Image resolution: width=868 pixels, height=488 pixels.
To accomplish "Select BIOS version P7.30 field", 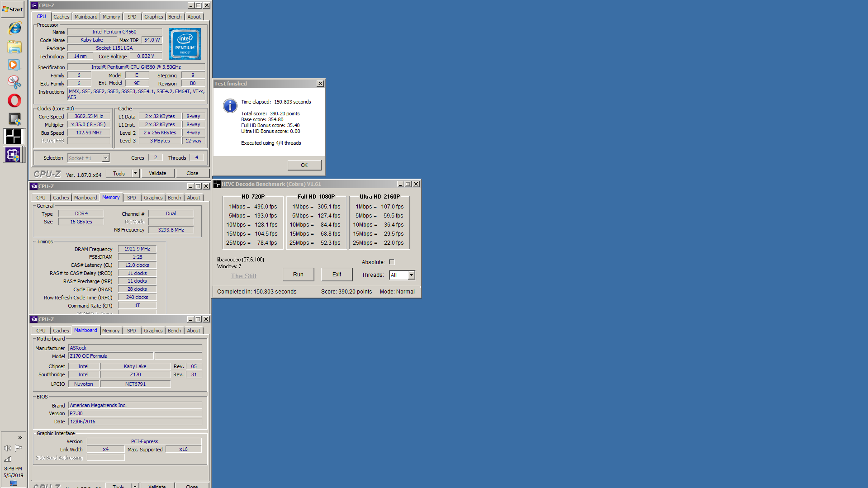I will coord(135,413).
